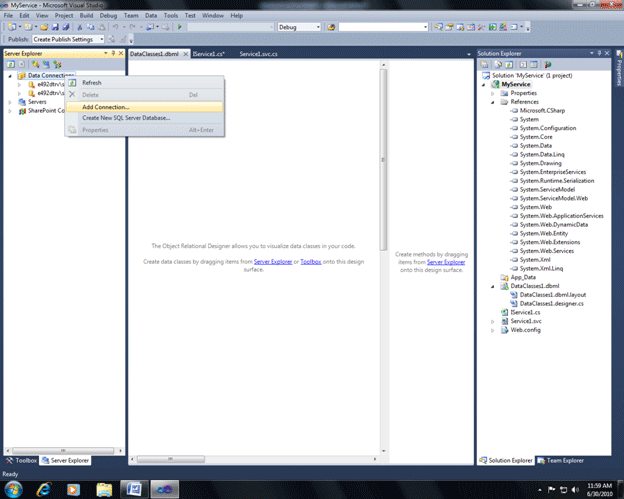Click the Undo arrow icon
The image size is (624, 499).
115,27
